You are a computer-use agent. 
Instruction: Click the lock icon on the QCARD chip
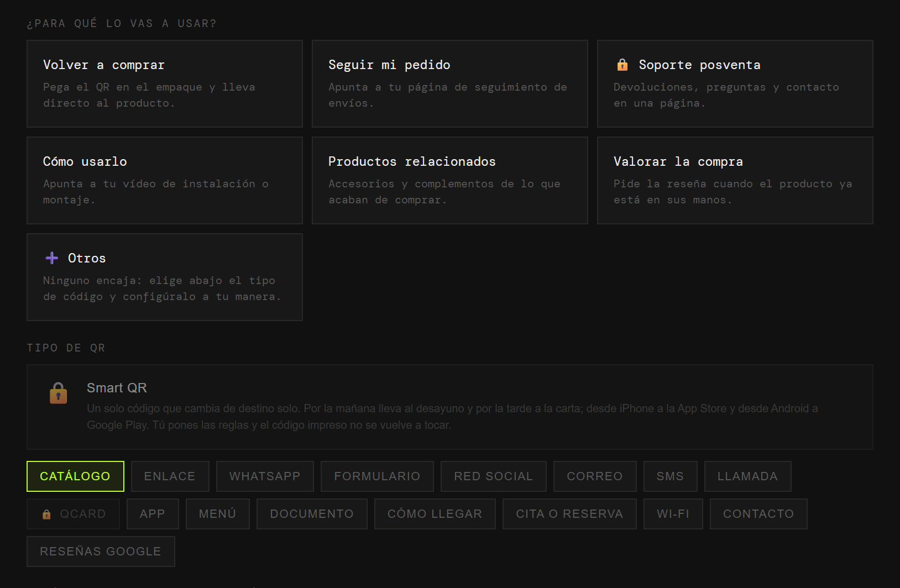[x=46, y=514]
